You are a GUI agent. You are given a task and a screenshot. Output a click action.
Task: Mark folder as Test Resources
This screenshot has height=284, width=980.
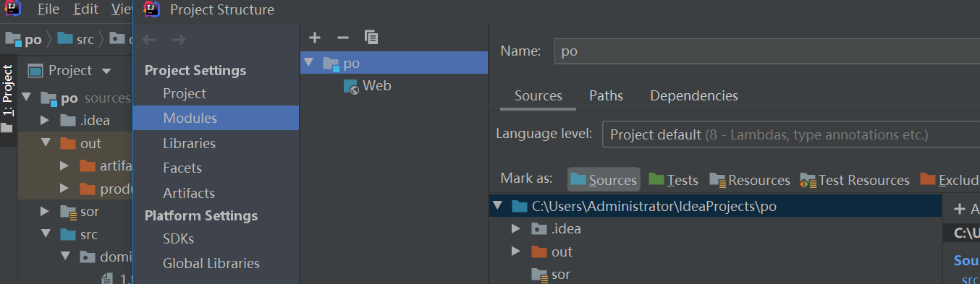[x=855, y=179]
